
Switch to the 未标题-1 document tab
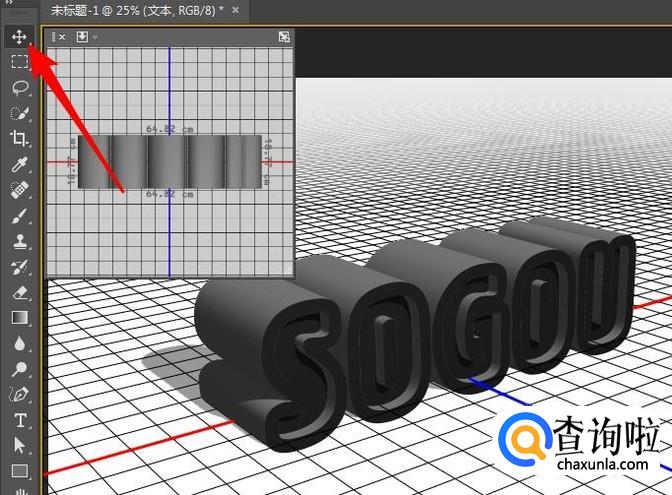tap(137, 10)
